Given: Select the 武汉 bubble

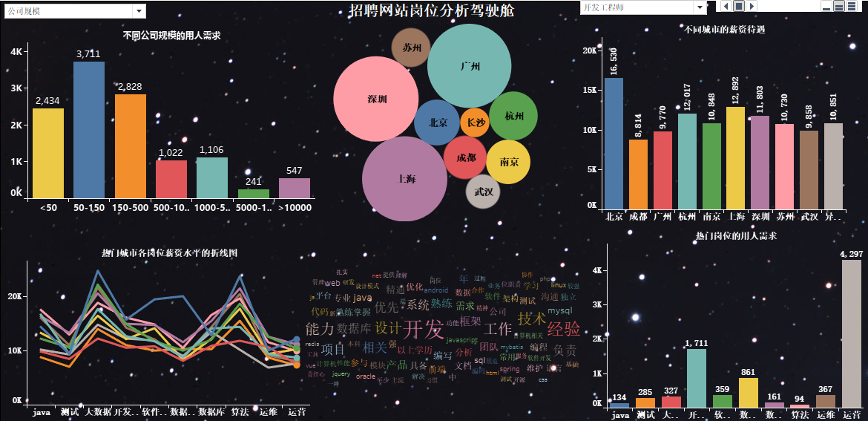Looking at the screenshot, I should click(483, 192).
